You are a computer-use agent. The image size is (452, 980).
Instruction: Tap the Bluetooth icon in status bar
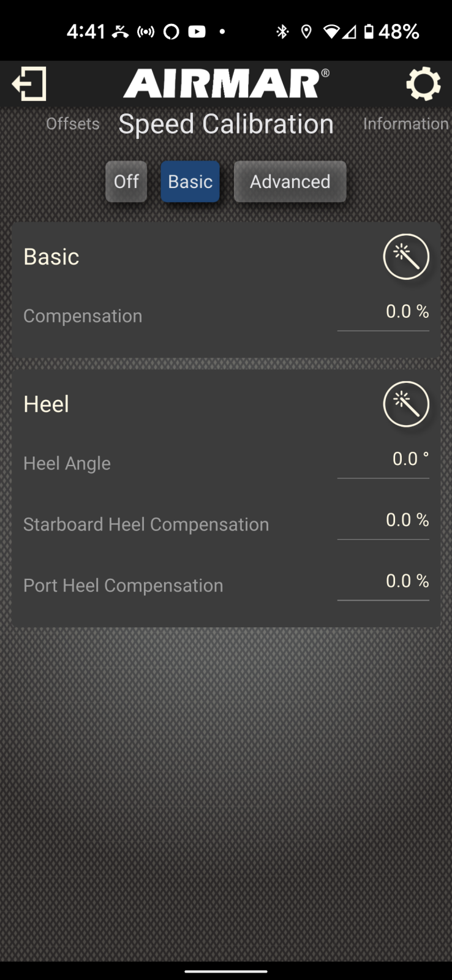pyautogui.click(x=282, y=32)
